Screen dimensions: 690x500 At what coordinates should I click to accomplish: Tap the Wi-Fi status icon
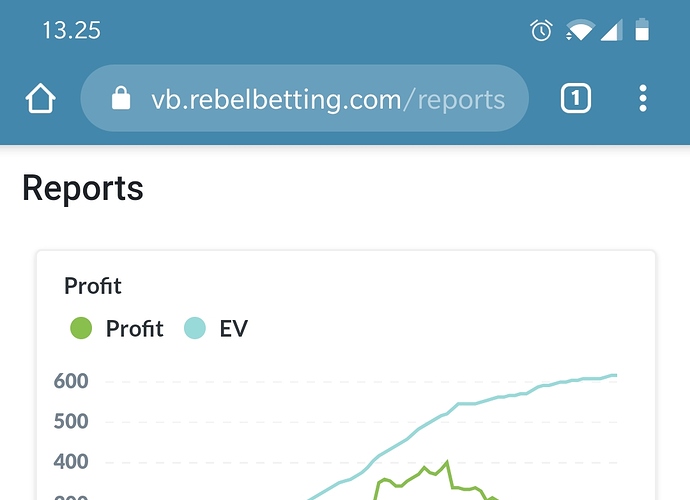click(580, 30)
